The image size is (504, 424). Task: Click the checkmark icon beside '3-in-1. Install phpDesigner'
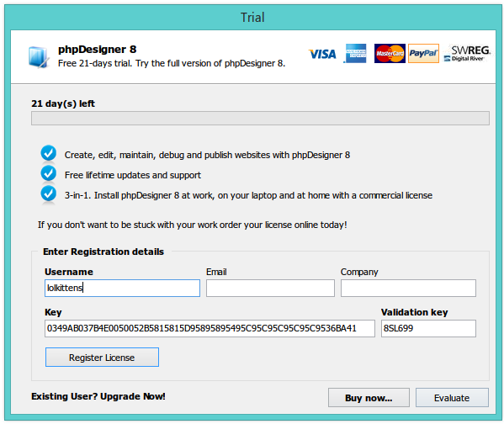(x=49, y=193)
